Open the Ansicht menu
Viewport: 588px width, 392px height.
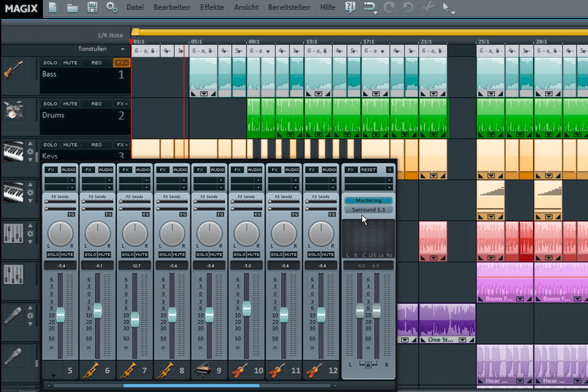[246, 7]
